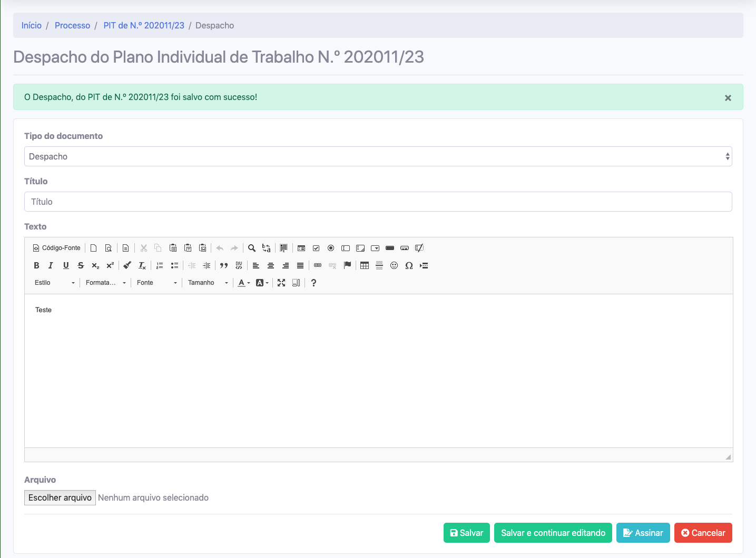This screenshot has width=756, height=558.
Task: Insert a checkbox form field
Action: tap(316, 248)
